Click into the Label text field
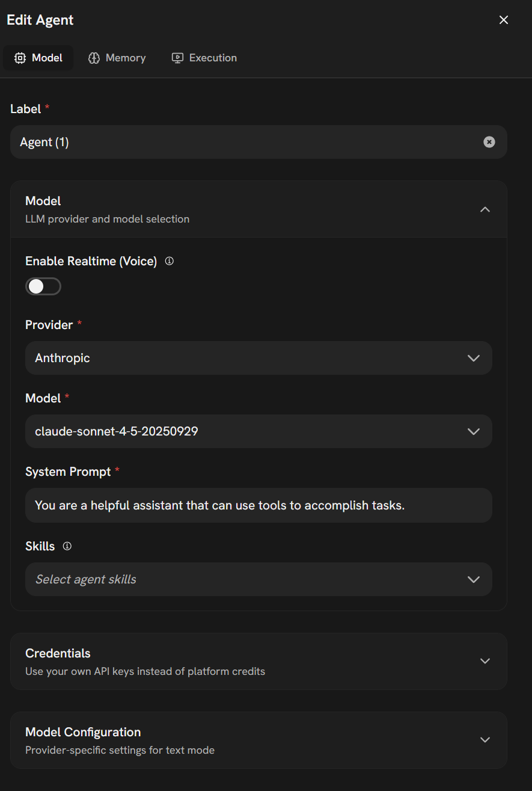532x791 pixels. pyautogui.click(x=240, y=142)
